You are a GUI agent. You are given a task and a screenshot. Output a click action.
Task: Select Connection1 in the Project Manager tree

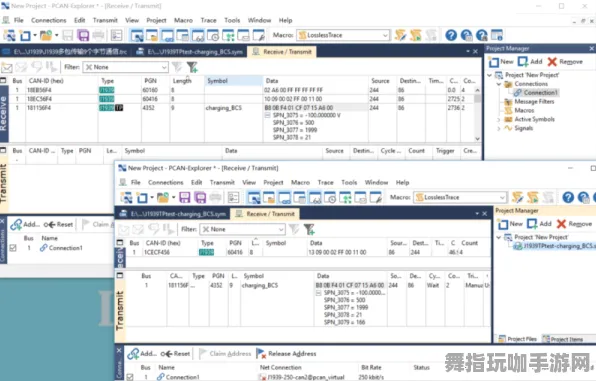tap(540, 93)
